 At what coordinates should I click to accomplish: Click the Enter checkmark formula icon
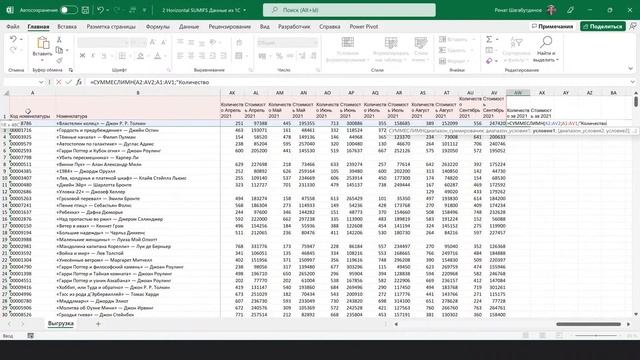(x=69, y=82)
